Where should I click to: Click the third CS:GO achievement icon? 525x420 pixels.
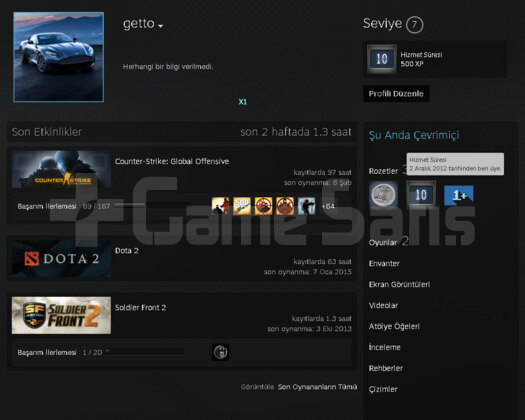point(264,206)
